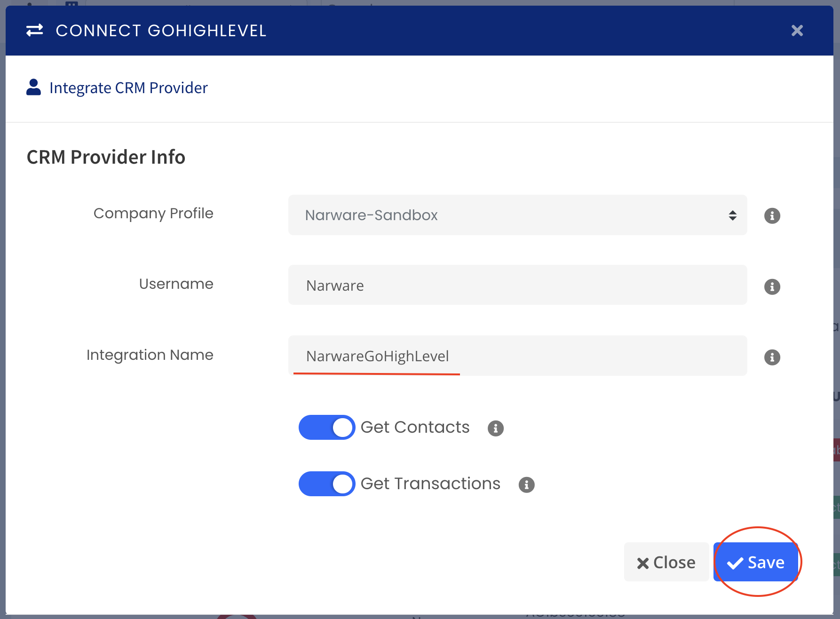Click into the Username input field

[x=517, y=285]
